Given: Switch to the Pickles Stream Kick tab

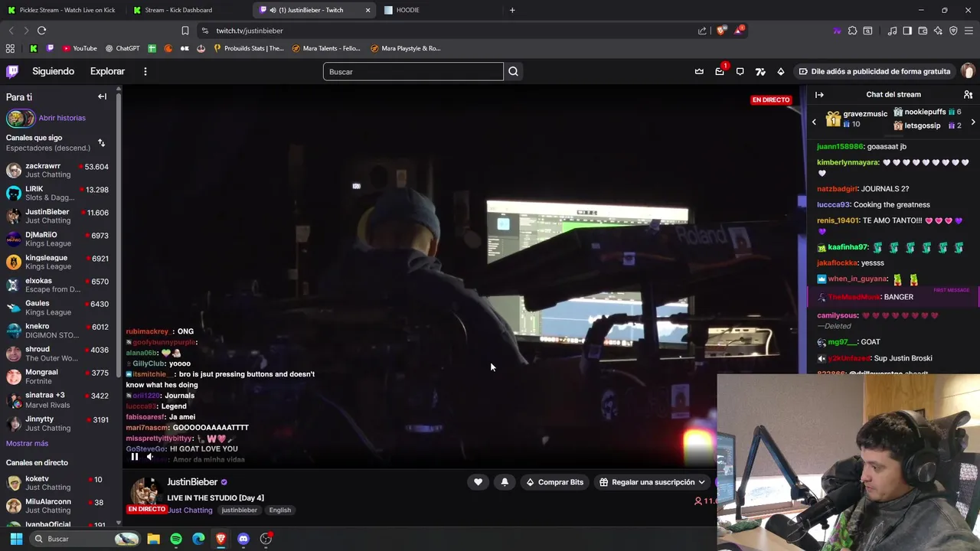Looking at the screenshot, I should 61,10.
